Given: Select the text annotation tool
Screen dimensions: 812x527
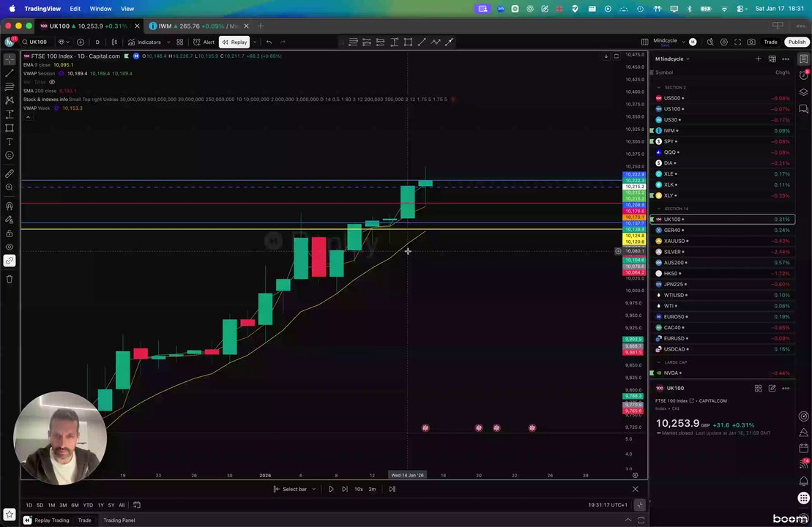Looking at the screenshot, I should (x=10, y=141).
